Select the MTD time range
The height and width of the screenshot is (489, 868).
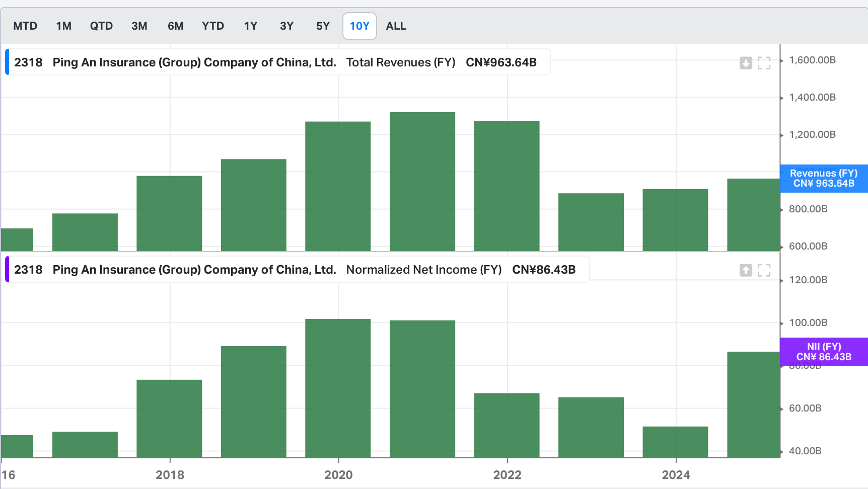tap(25, 26)
